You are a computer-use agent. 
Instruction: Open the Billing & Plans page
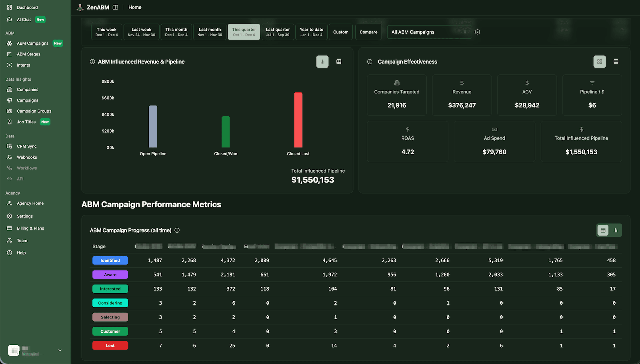[x=30, y=228]
